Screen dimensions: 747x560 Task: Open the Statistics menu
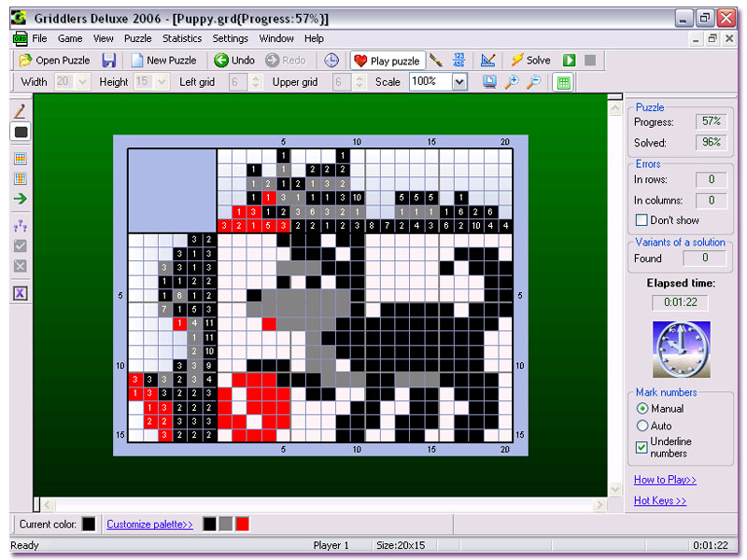pyautogui.click(x=182, y=38)
